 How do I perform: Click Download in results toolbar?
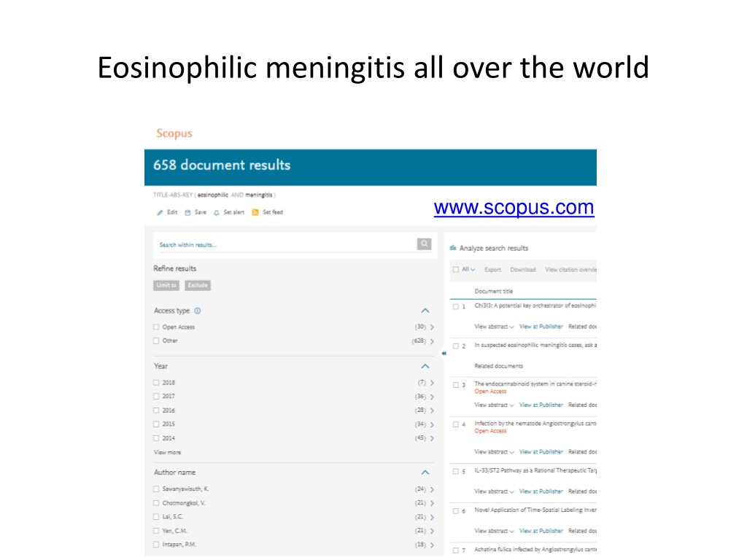pyautogui.click(x=522, y=270)
